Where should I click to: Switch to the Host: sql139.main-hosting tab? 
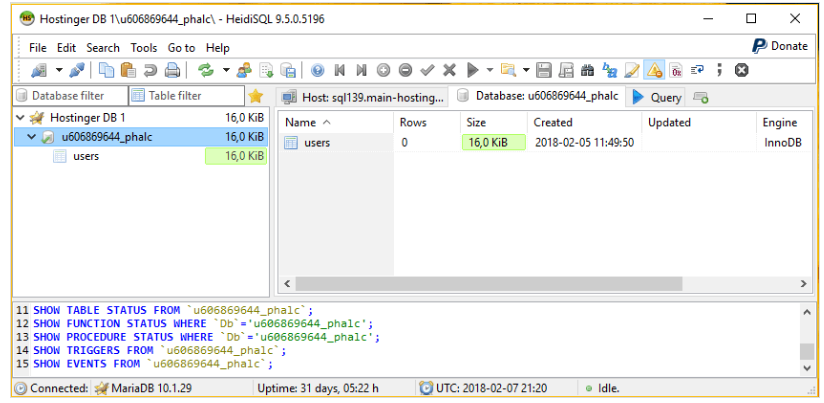tap(362, 97)
